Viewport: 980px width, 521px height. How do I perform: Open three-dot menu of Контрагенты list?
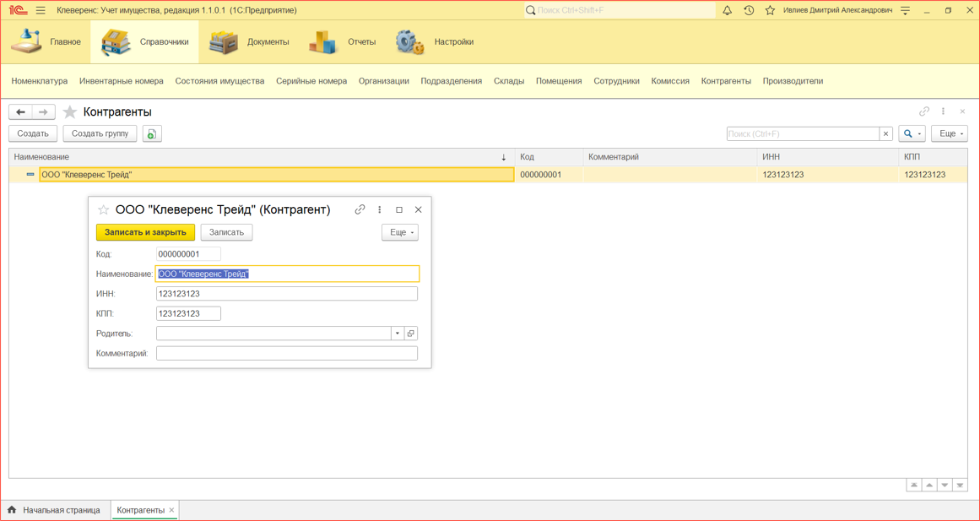[943, 111]
